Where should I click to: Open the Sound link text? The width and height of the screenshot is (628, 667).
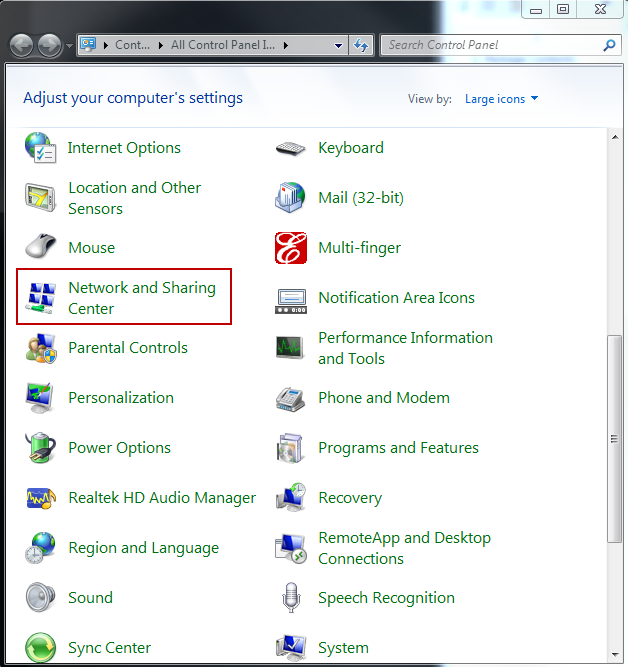90,598
